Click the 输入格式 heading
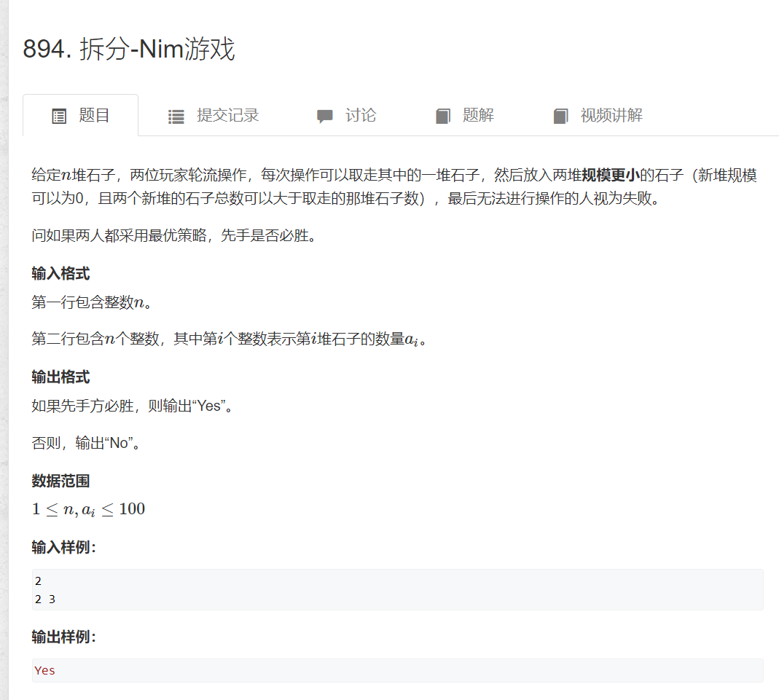The image size is (779, 700). tap(60, 274)
